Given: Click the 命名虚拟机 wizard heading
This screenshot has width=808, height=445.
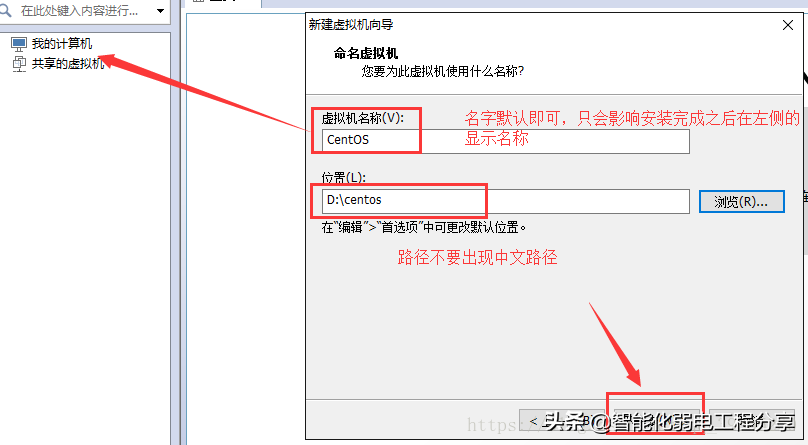Looking at the screenshot, I should click(366, 54).
